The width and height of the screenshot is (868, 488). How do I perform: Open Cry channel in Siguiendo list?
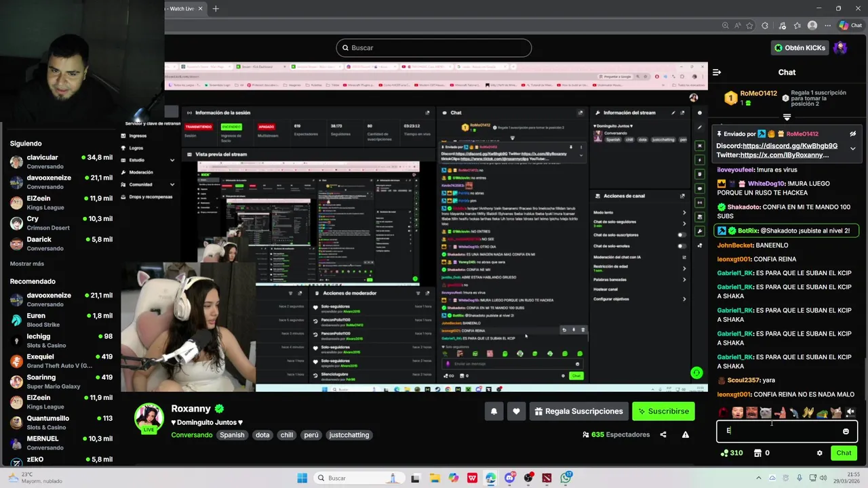pos(61,223)
